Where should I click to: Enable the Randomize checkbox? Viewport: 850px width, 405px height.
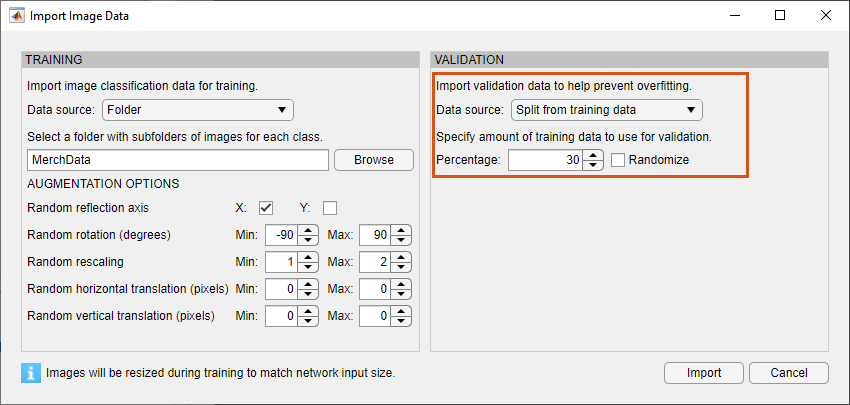click(x=619, y=160)
